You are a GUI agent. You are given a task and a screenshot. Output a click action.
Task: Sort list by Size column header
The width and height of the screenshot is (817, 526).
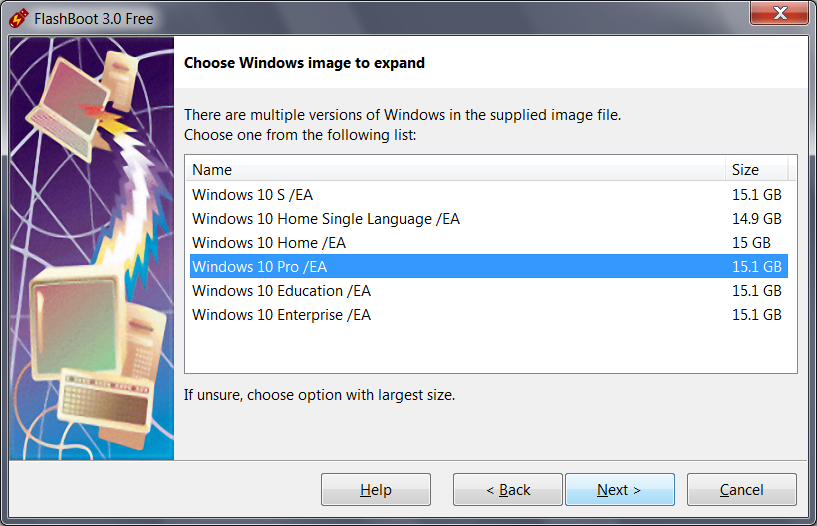coord(756,169)
